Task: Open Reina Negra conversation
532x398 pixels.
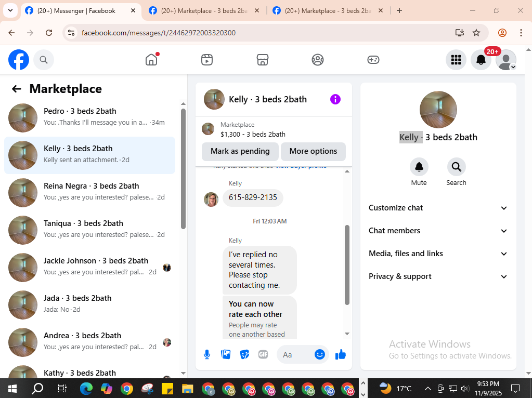Action: coord(90,193)
